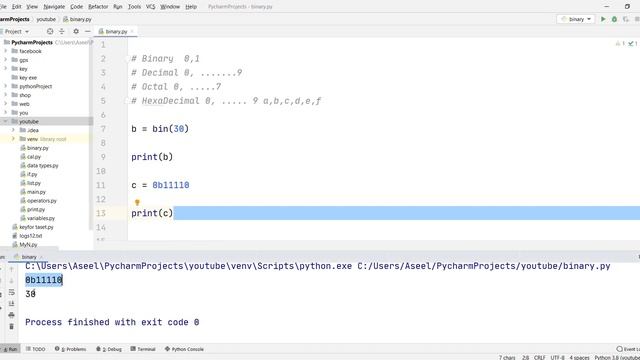Viewport: 640px width, 360px height.
Task: Place cursor on line 7 b = bin(30)
Action: 160,129
